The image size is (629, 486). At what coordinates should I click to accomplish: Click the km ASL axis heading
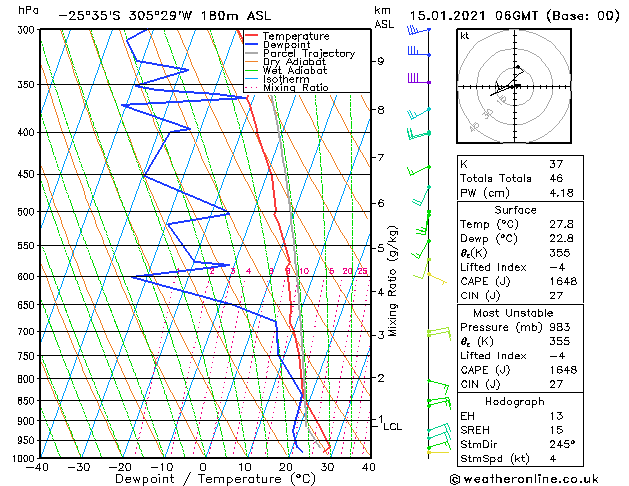tap(384, 17)
